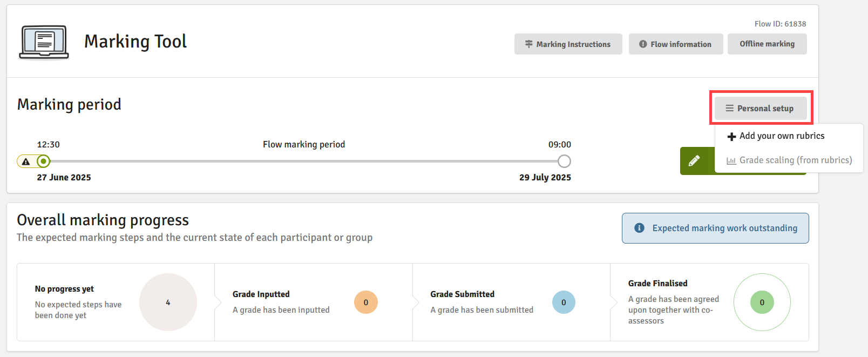868x357 pixels.
Task: Click the info icon on Flow information
Action: (x=643, y=44)
